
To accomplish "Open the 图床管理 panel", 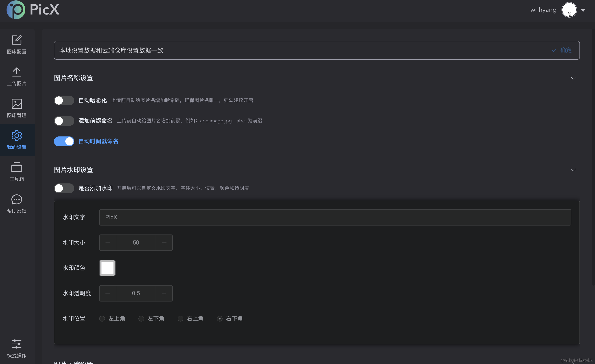I will 16,108.
